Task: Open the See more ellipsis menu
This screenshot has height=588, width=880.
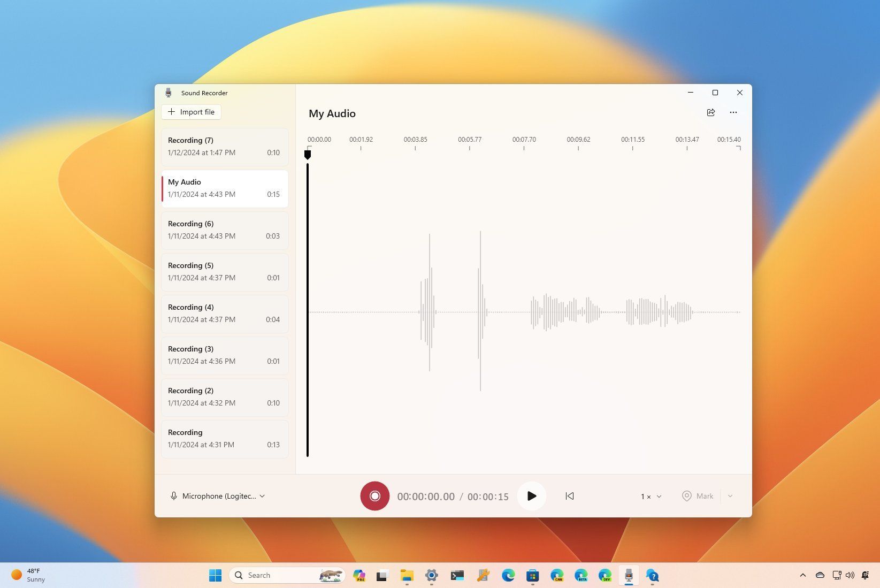Action: pos(733,112)
